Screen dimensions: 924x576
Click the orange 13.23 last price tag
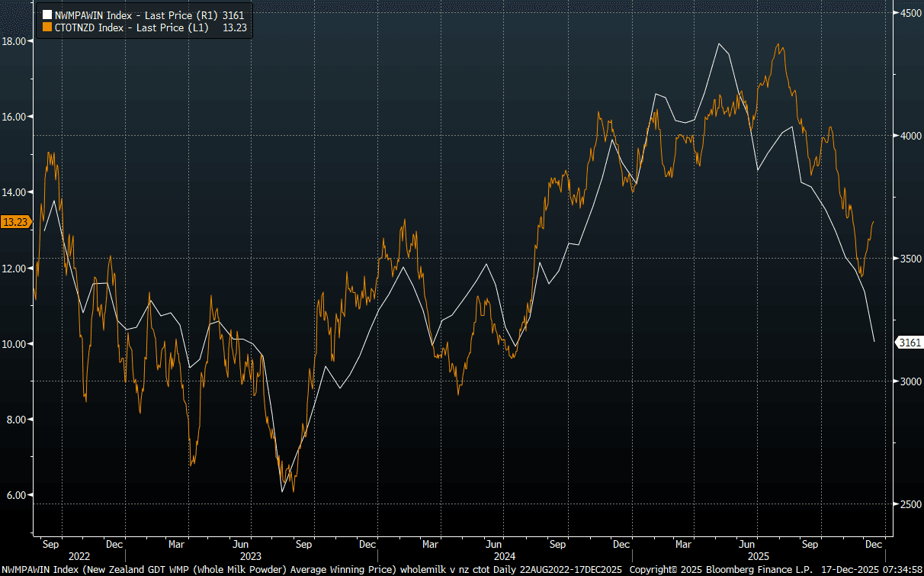pos(15,222)
